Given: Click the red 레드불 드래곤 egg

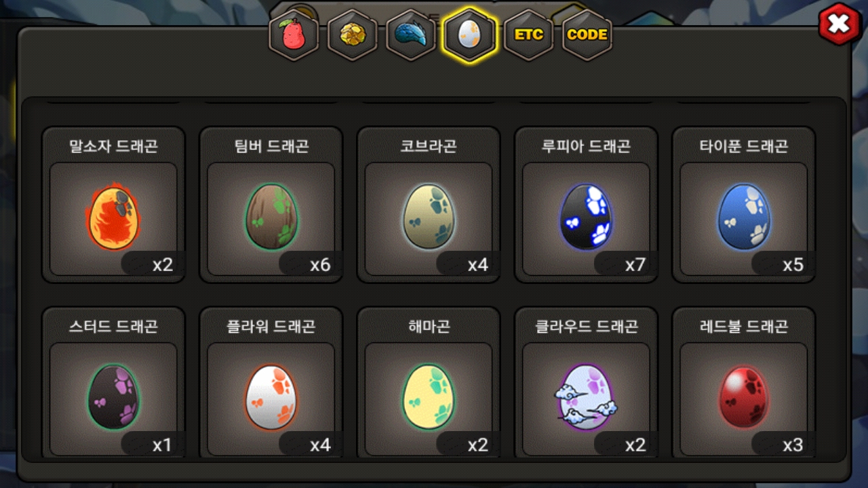Looking at the screenshot, I should pos(743,397).
